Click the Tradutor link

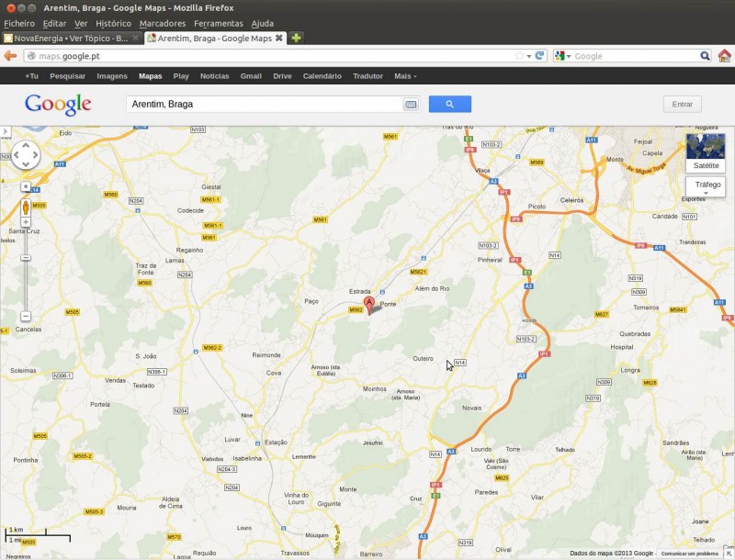pos(368,76)
